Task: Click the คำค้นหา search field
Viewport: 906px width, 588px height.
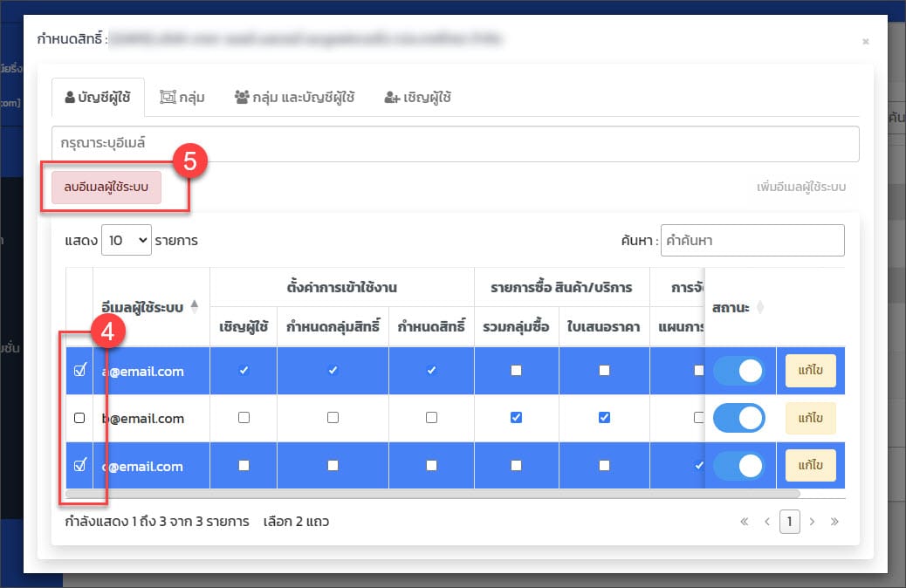Action: 752,241
